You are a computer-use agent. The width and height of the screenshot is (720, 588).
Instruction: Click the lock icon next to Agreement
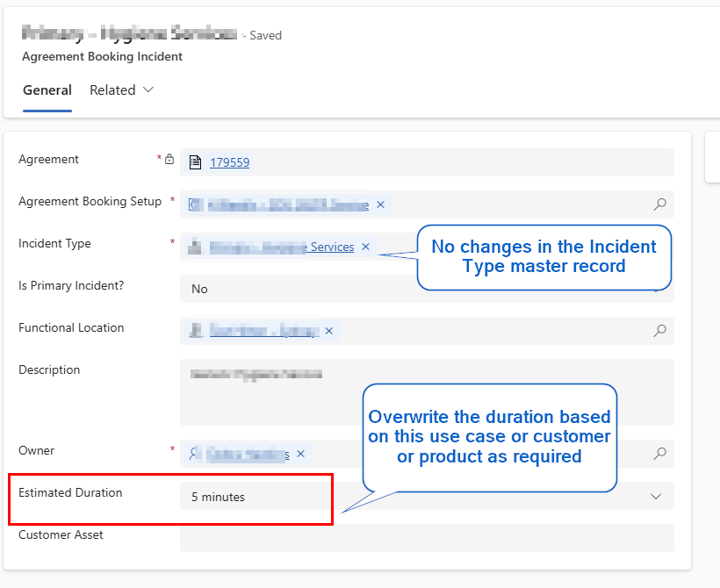pos(169,160)
